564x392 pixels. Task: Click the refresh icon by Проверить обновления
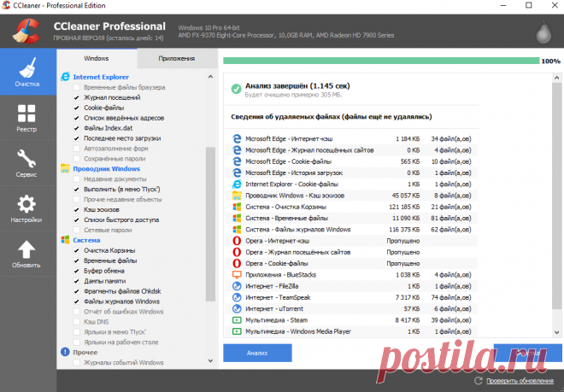(x=479, y=381)
